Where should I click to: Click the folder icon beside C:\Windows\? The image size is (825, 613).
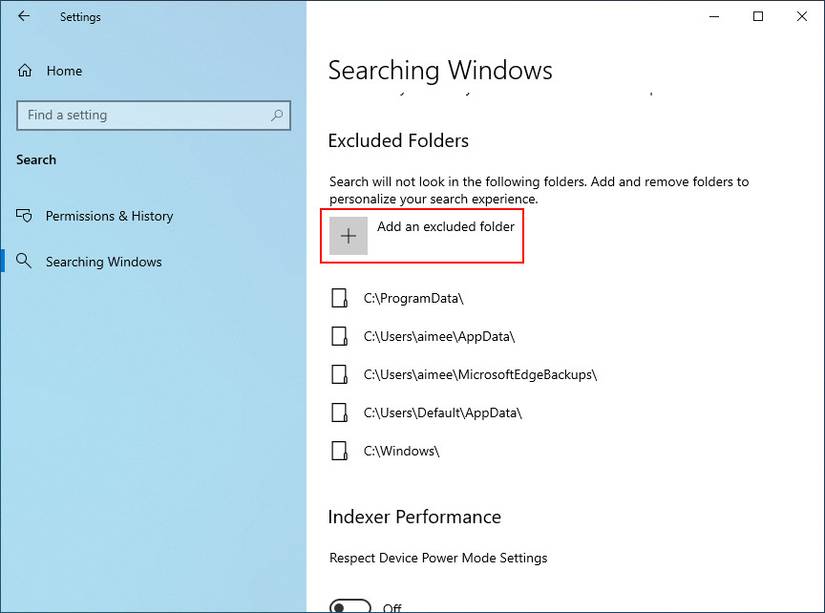click(340, 450)
